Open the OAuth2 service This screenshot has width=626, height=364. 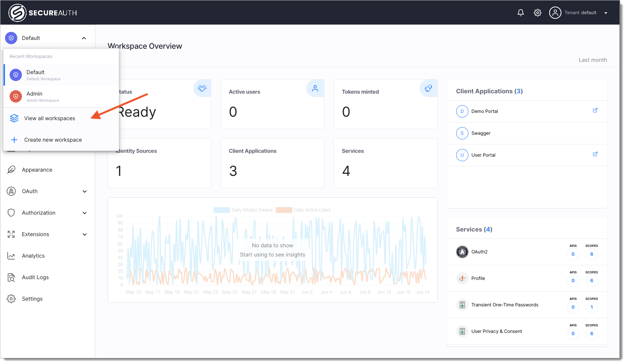tap(527, 252)
